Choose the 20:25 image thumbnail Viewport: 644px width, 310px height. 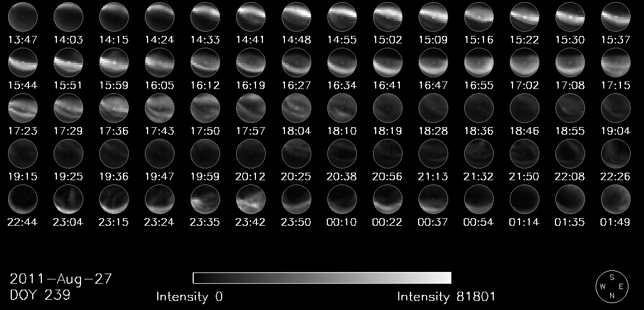pos(296,154)
